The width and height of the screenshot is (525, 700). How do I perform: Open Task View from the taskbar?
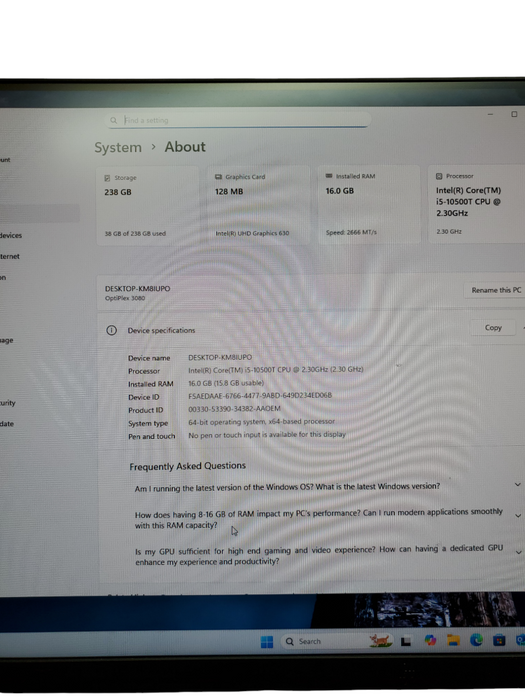pos(406,642)
